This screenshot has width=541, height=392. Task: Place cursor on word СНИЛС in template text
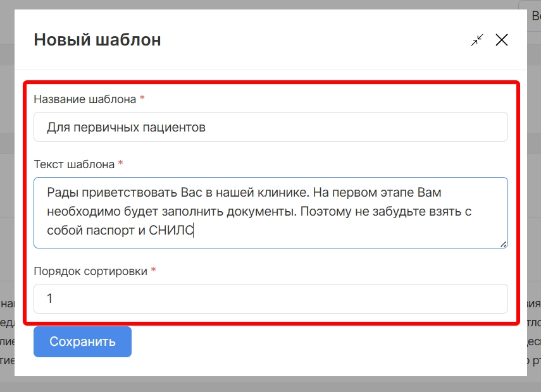click(x=171, y=231)
